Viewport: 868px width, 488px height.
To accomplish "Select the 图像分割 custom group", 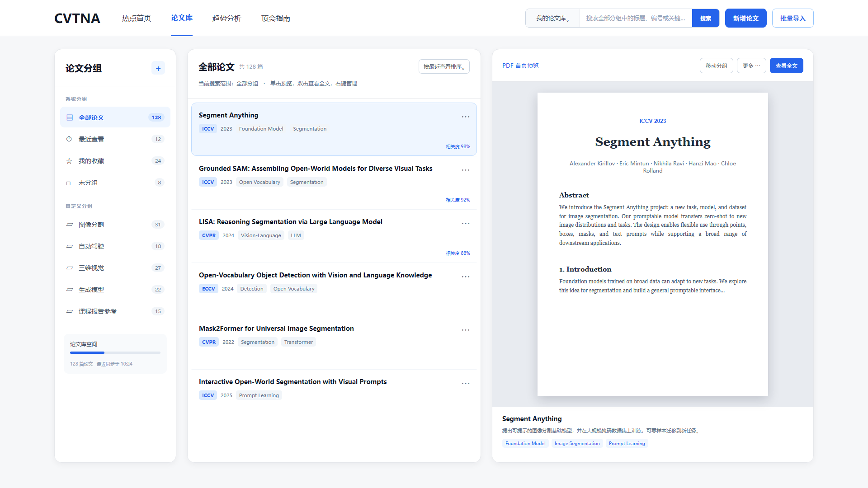I will point(115,225).
